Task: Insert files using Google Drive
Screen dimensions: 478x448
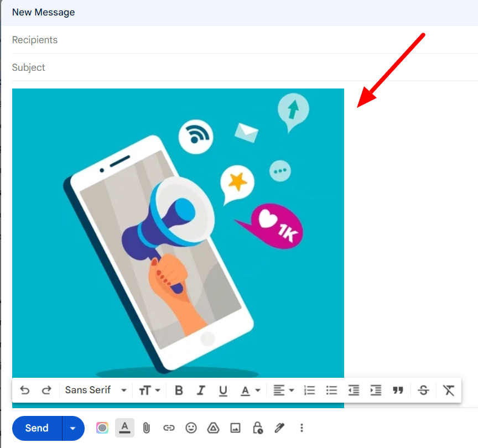Action: [x=213, y=428]
